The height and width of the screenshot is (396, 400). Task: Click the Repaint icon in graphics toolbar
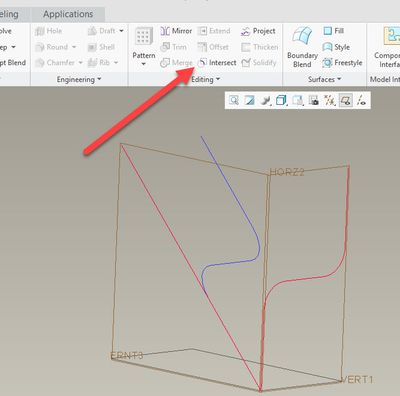pyautogui.click(x=249, y=100)
